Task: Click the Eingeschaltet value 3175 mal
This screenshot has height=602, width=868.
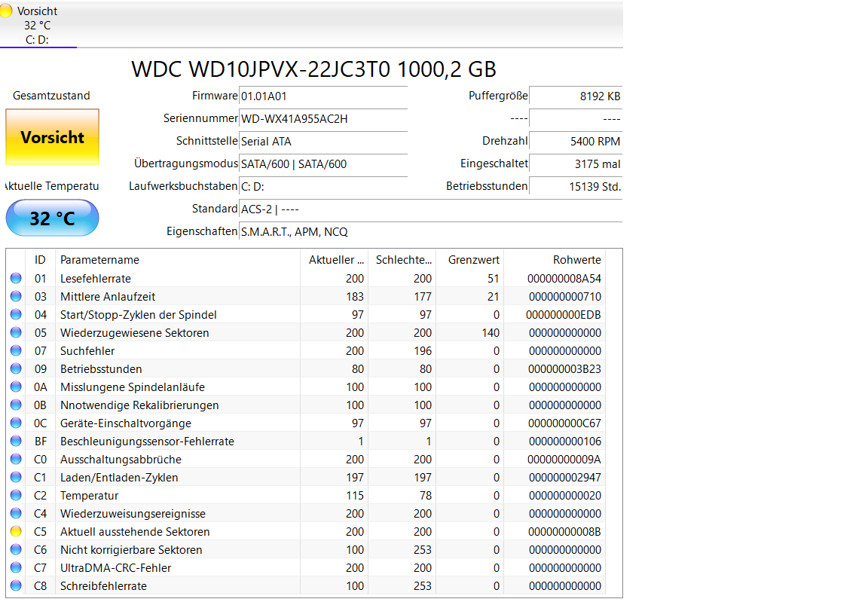Action: 576,164
